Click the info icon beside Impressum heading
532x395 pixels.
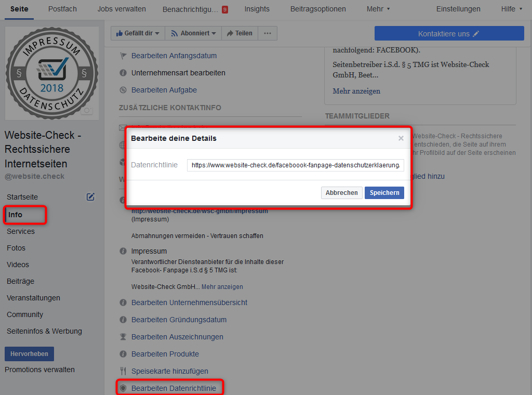pyautogui.click(x=123, y=251)
